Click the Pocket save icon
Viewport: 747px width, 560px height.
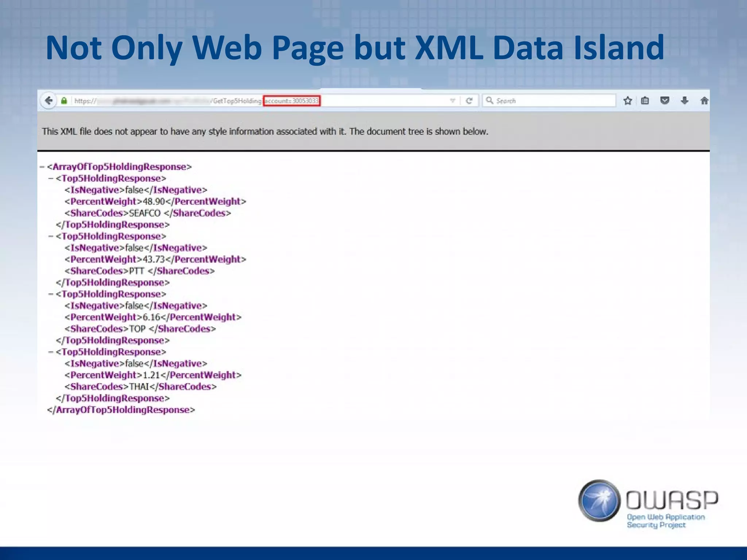tap(665, 101)
